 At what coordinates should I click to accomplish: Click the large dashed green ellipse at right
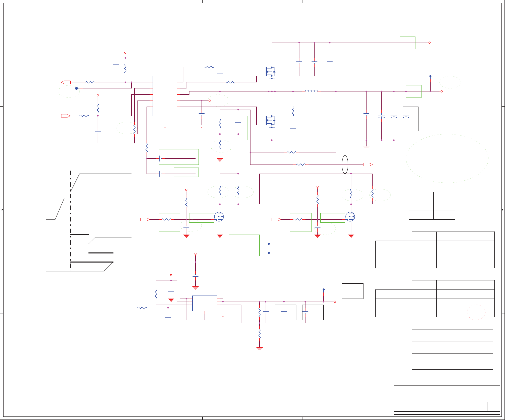point(447,158)
